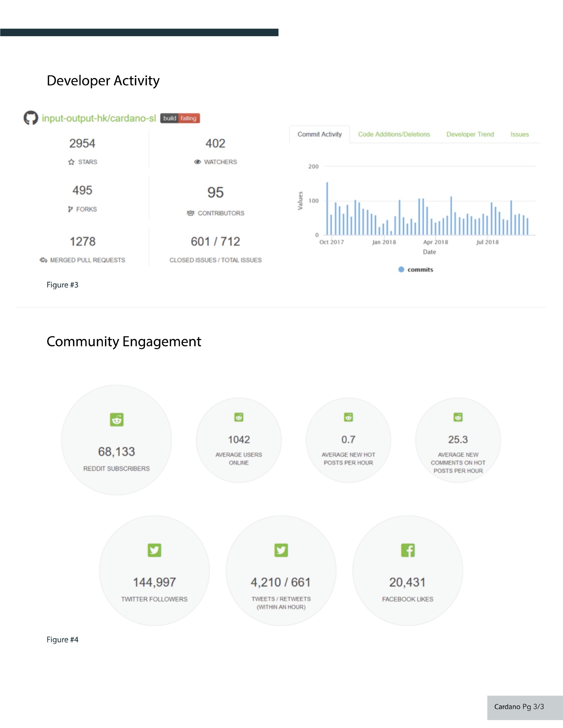Click the star icon beside STARS
This screenshot has height=728, width=563.
point(71,162)
